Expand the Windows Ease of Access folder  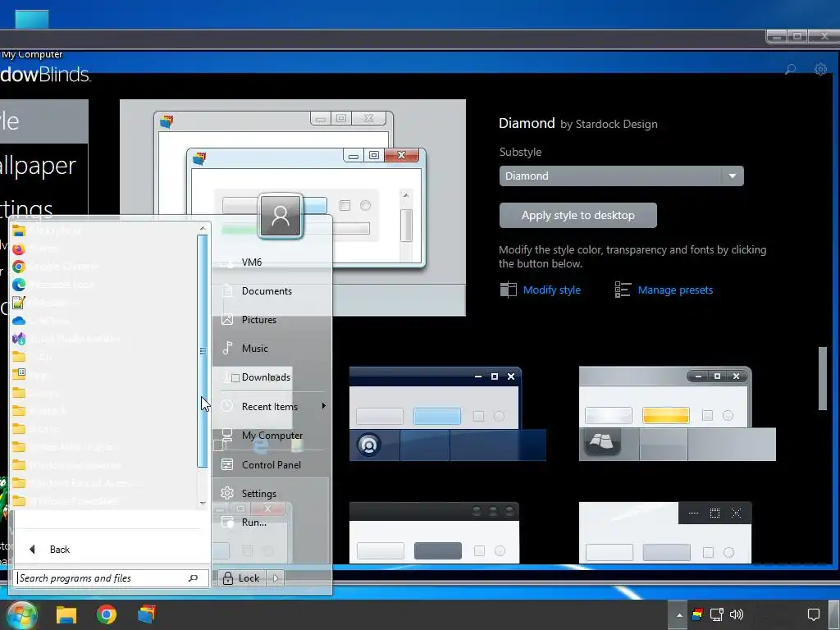point(104,482)
